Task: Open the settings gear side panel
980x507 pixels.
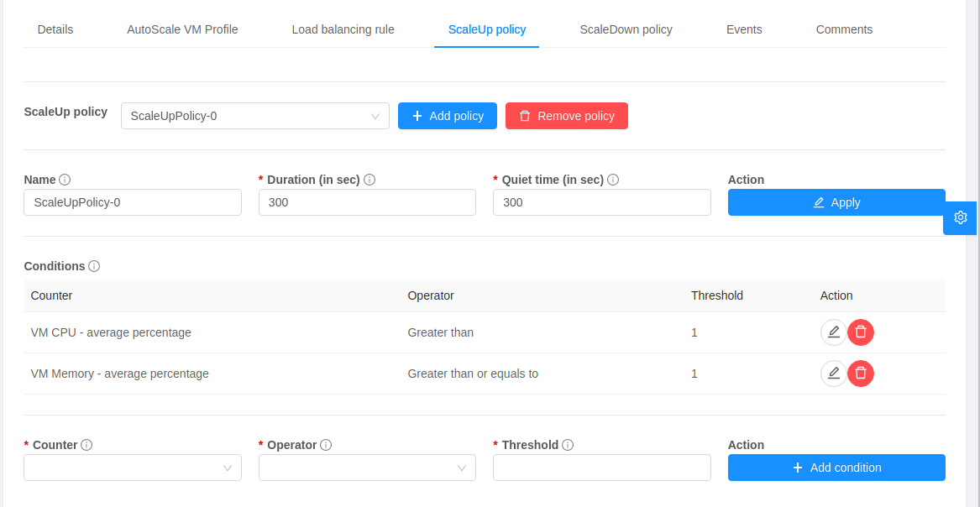Action: click(x=961, y=217)
